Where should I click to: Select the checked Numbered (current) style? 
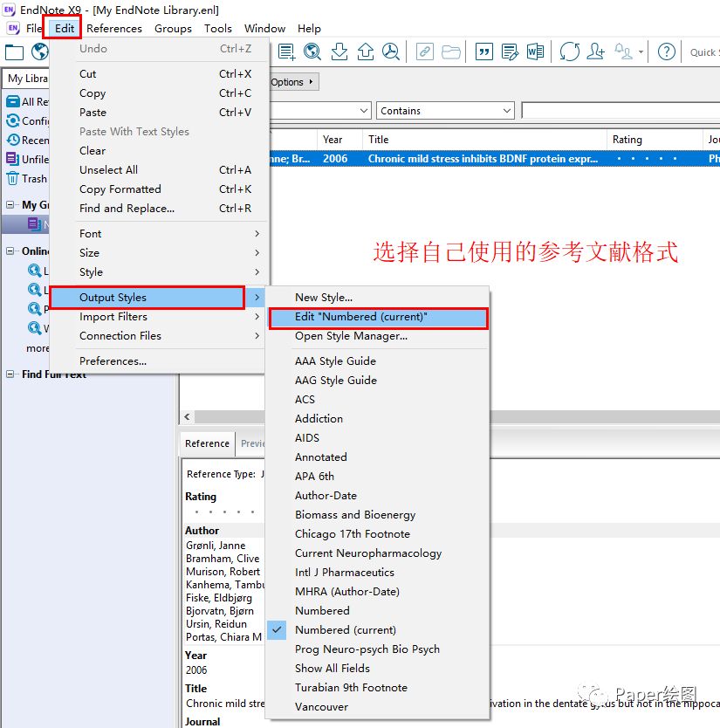(379, 630)
